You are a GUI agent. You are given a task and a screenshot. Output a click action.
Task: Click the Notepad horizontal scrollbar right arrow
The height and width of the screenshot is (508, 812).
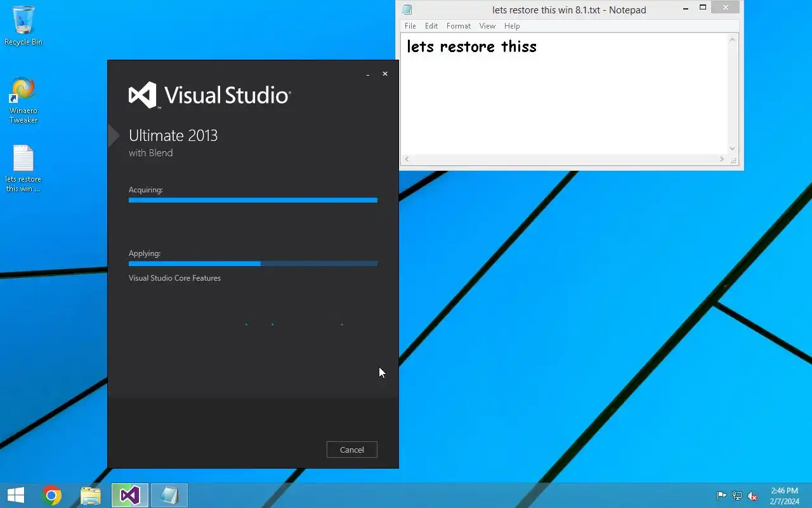click(x=722, y=159)
